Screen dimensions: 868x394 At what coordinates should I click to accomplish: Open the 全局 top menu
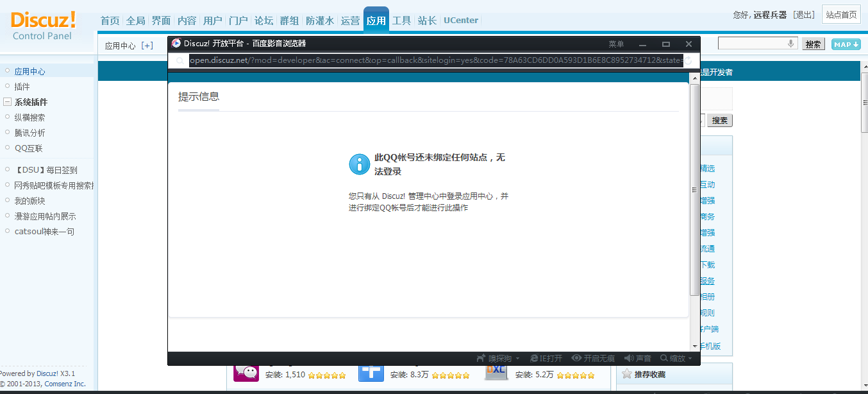click(136, 21)
